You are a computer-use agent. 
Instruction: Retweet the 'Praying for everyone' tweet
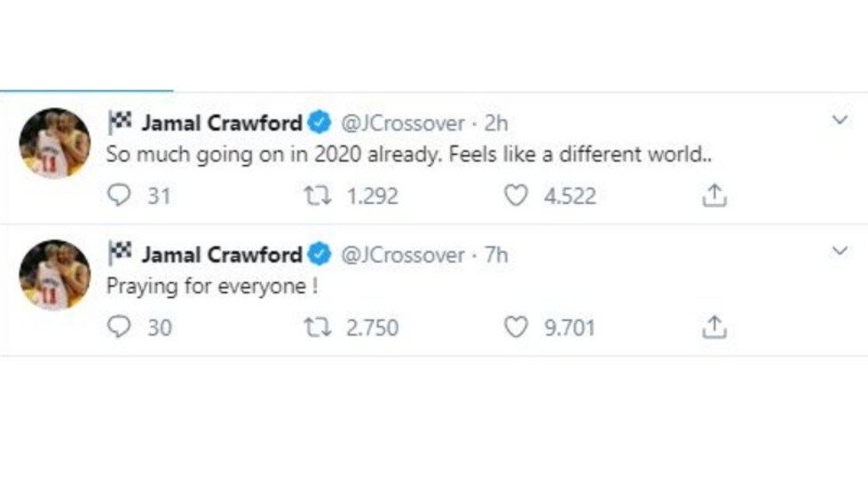tap(318, 327)
